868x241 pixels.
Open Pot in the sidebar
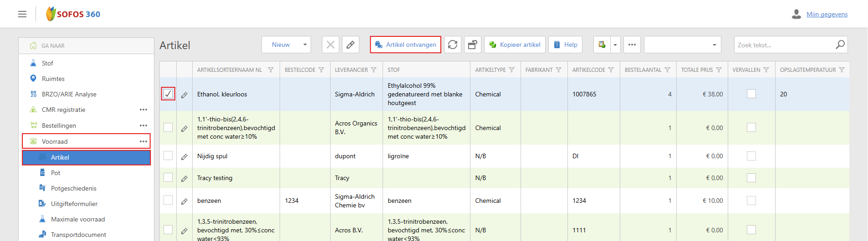pos(56,173)
